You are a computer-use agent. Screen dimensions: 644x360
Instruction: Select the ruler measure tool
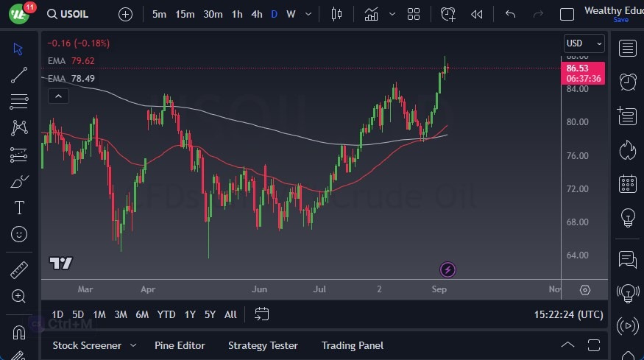19,270
